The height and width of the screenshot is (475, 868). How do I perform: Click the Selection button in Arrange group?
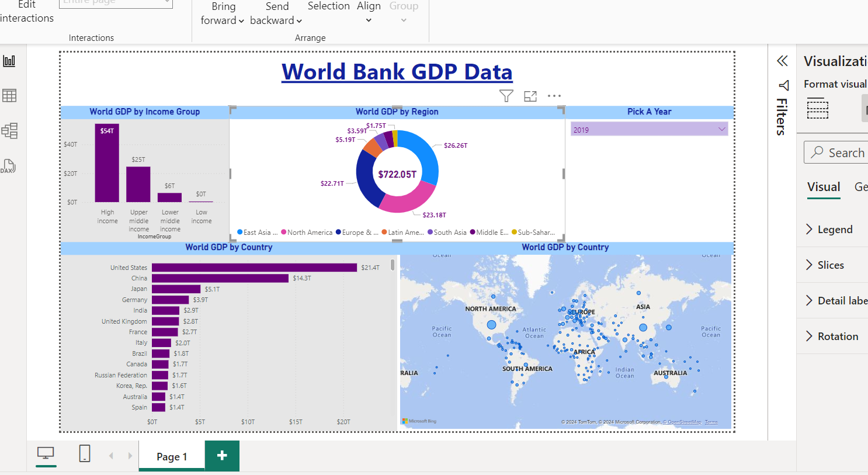[329, 6]
